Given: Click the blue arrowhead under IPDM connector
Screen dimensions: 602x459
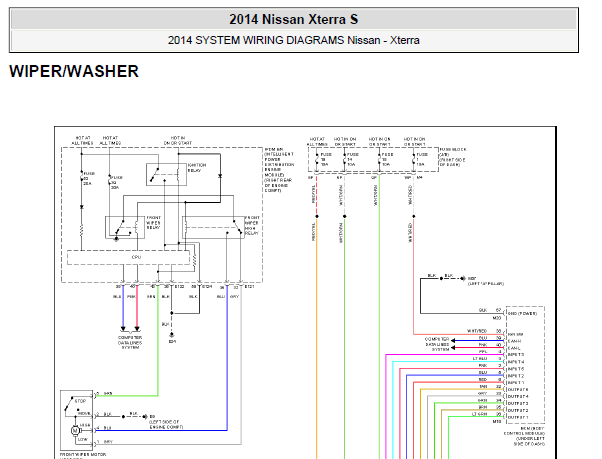Looking at the screenshot, I should tap(123, 329).
